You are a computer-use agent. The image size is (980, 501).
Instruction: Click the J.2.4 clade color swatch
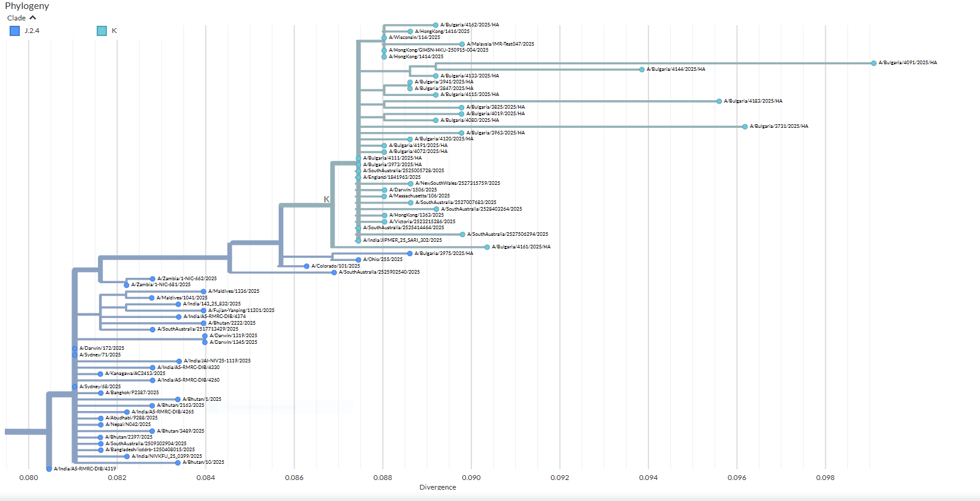coord(15,31)
